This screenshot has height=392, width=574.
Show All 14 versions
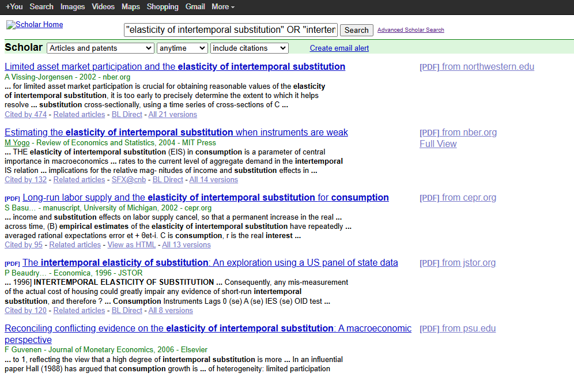pyautogui.click(x=213, y=179)
